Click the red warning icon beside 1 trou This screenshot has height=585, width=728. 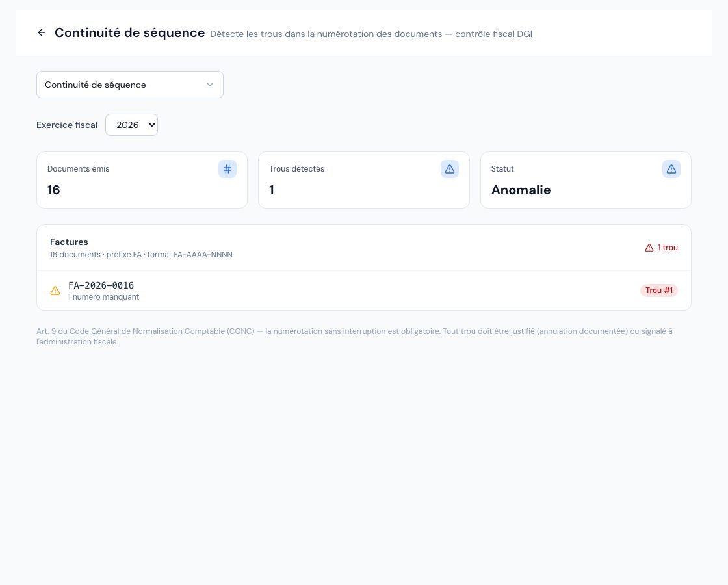[649, 248]
